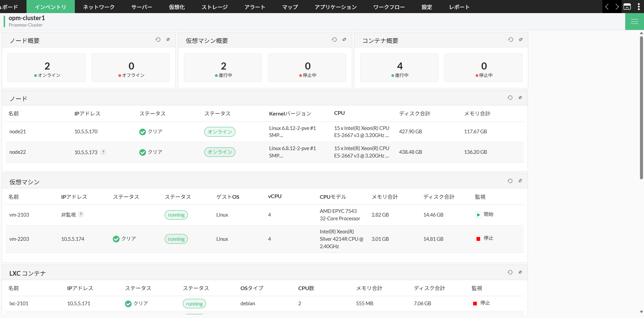The width and height of the screenshot is (644, 318).
Task: Go to previous tab with left chevron
Action: 607,7
